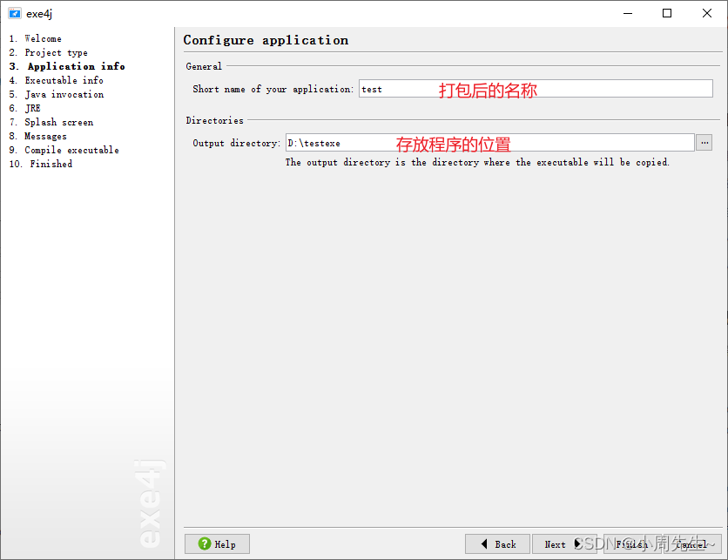The image size is (728, 560).
Task: Click the 'Configure application' heading
Action: [266, 40]
